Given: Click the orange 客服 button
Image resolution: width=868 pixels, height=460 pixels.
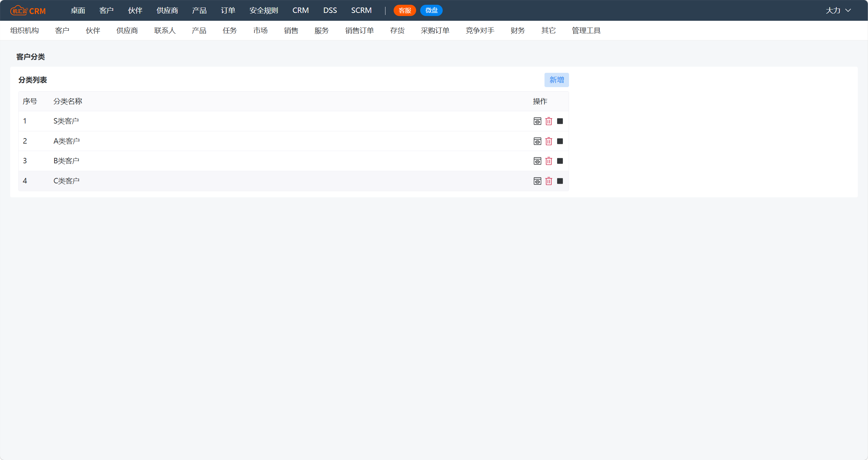Looking at the screenshot, I should (x=405, y=11).
